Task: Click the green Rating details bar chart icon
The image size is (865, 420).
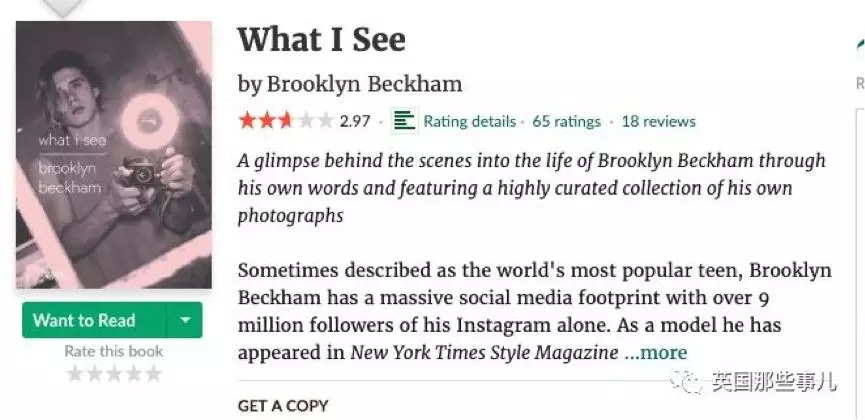Action: click(404, 121)
